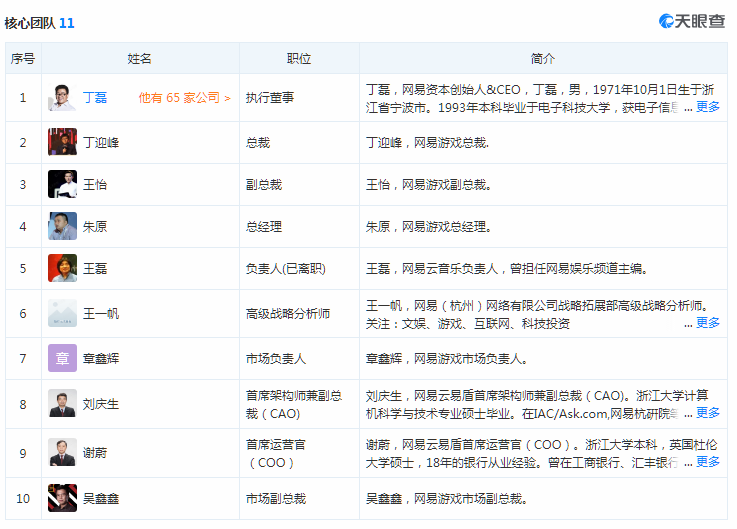Click 丁迎峰's avatar thumbnail
This screenshot has height=529, width=737.
62,142
